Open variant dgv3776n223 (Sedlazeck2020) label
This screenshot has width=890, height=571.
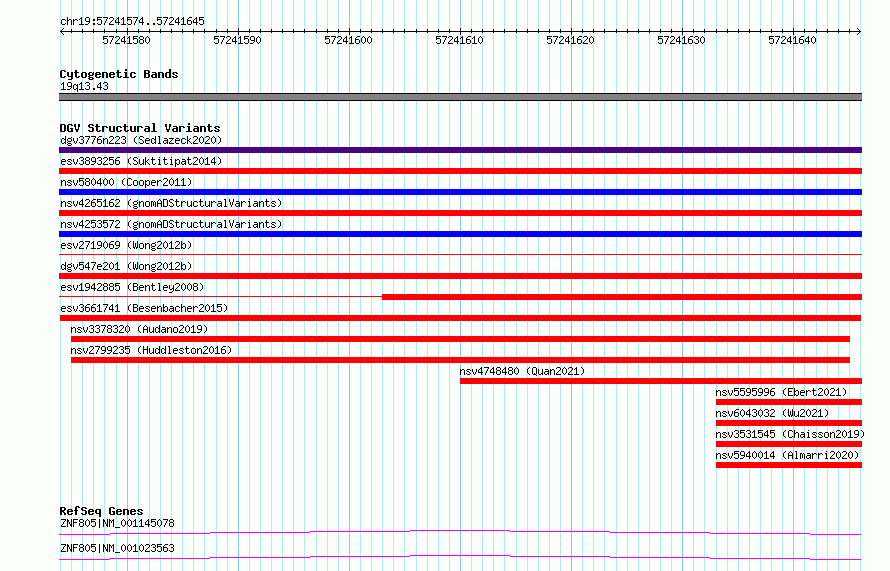[141, 140]
